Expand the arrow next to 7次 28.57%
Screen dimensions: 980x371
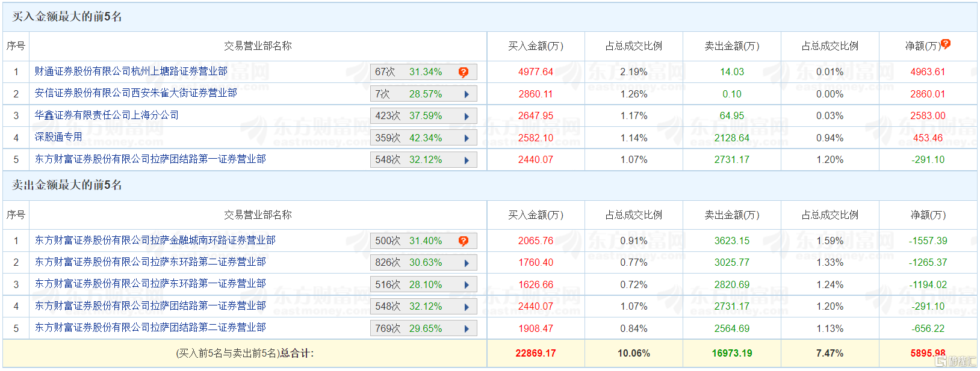467,94
